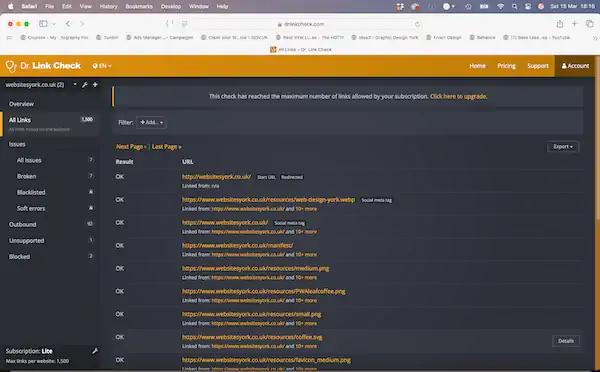
Task: Click the wrench icon beside the project name
Action: pyautogui.click(x=85, y=85)
